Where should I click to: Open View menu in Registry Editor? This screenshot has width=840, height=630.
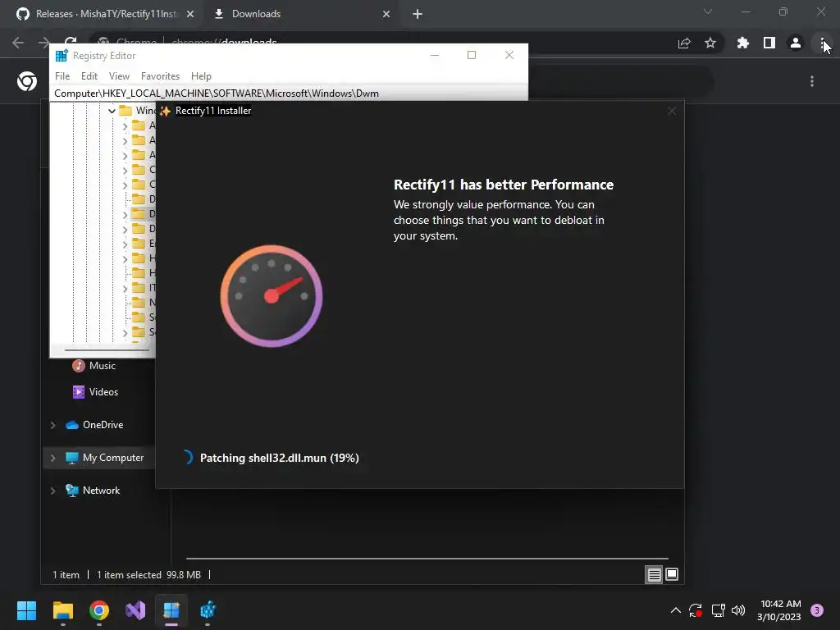[x=119, y=76]
